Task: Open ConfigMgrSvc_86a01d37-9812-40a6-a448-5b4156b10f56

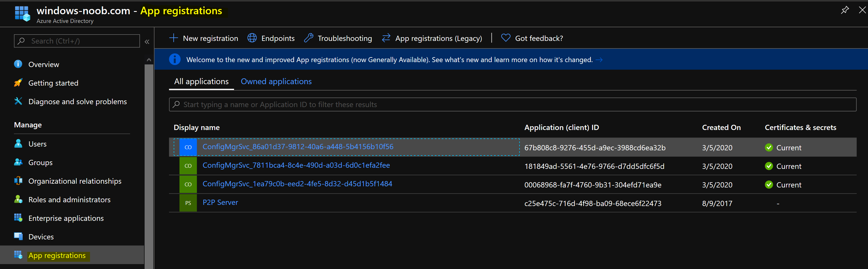Action: coord(298,147)
